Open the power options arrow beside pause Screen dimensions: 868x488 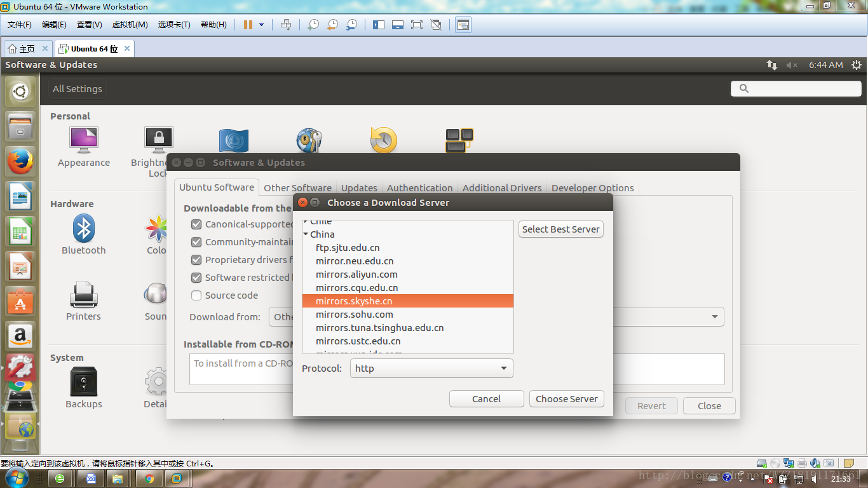[x=261, y=25]
